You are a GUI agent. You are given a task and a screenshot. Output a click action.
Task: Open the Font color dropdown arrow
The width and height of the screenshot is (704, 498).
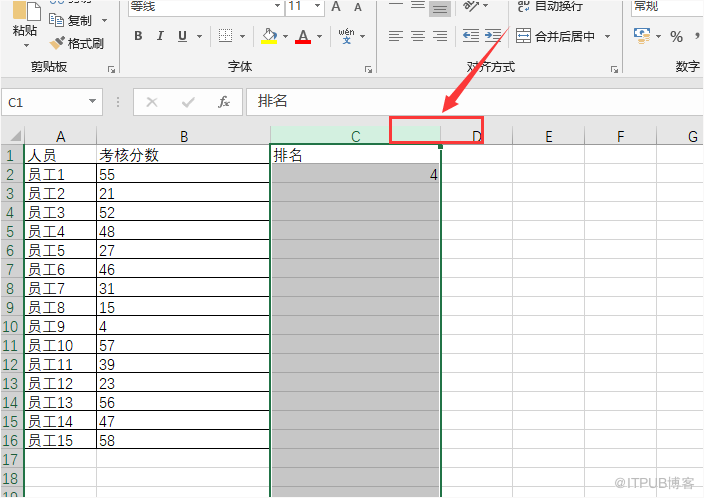[320, 36]
